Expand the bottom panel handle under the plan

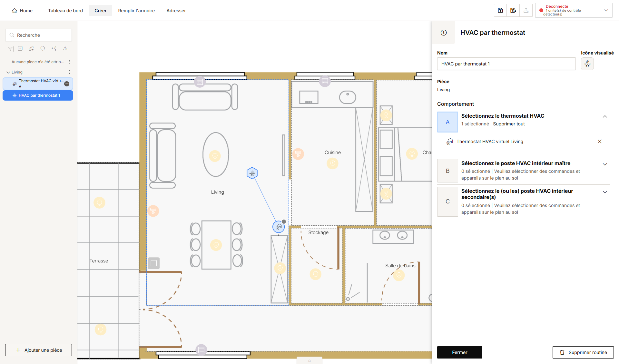tap(309, 360)
